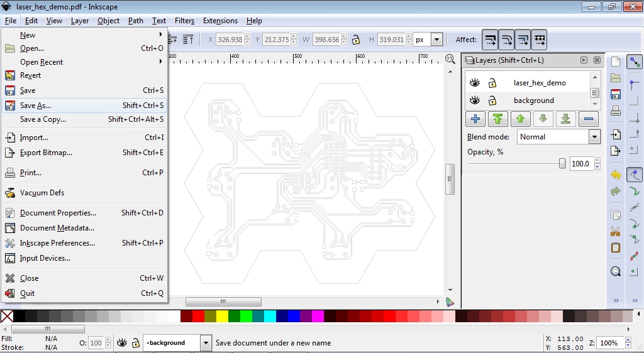The height and width of the screenshot is (353, 644).
Task: Toggle visibility eye of background layer
Action: point(474,100)
